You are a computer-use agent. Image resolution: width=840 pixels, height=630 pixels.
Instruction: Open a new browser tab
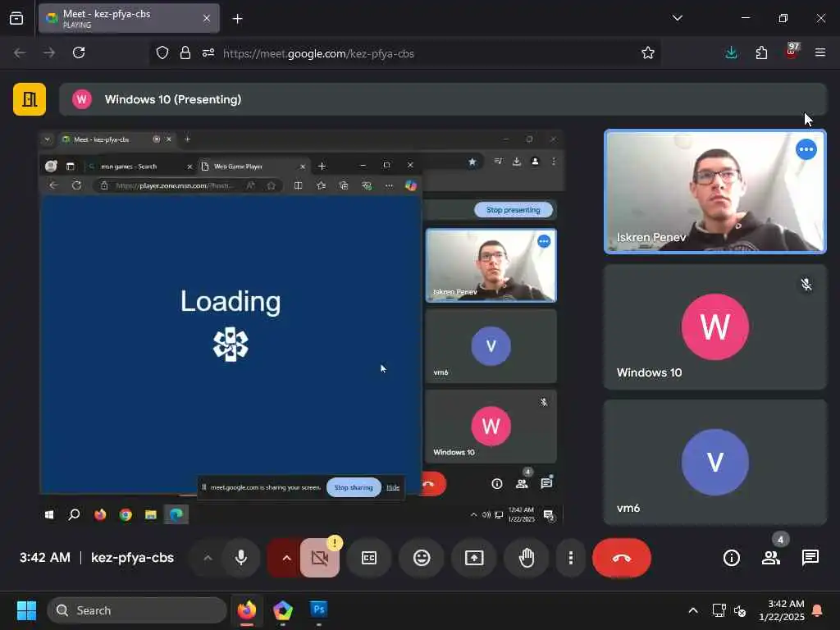point(237,18)
